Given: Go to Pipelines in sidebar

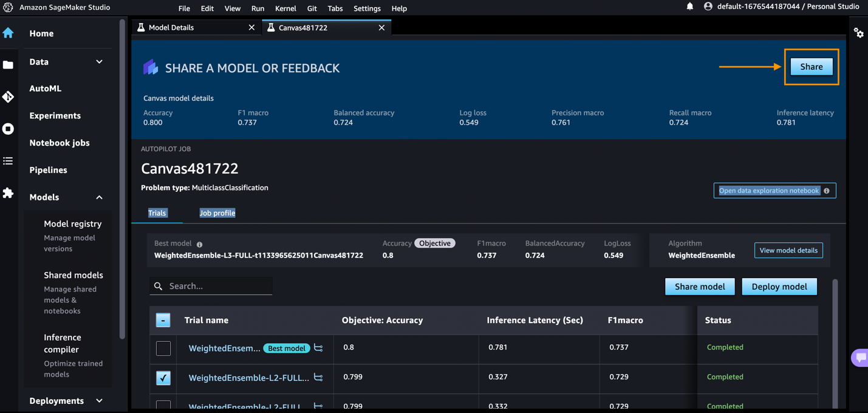Looking at the screenshot, I should (49, 170).
